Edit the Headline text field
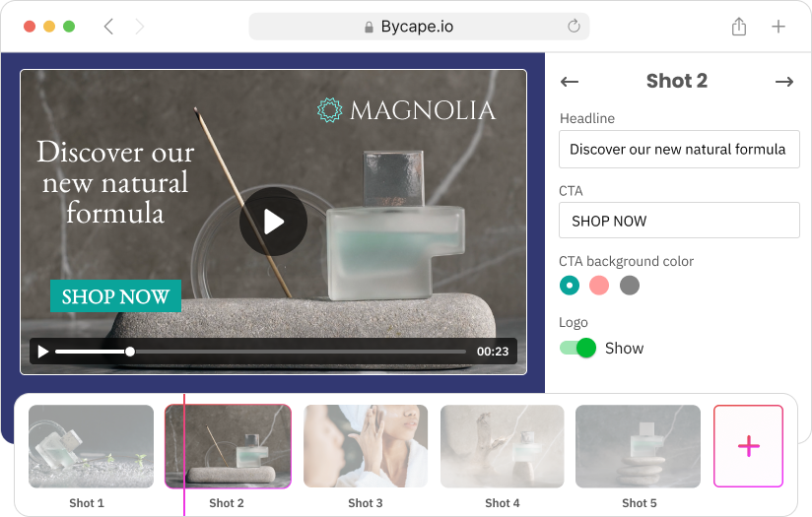Image resolution: width=812 pixels, height=517 pixels. (x=679, y=149)
